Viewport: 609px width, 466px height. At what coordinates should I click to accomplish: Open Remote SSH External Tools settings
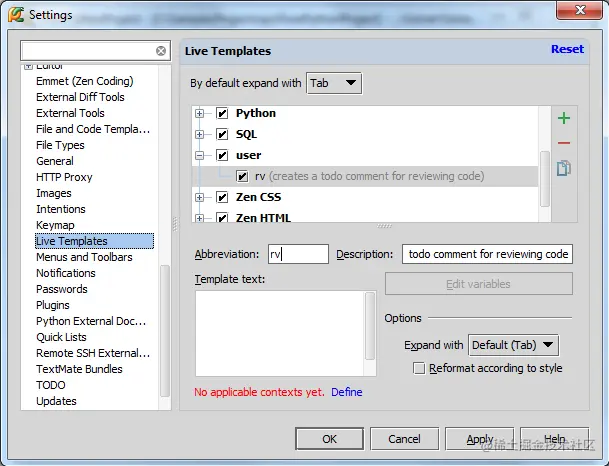click(93, 353)
